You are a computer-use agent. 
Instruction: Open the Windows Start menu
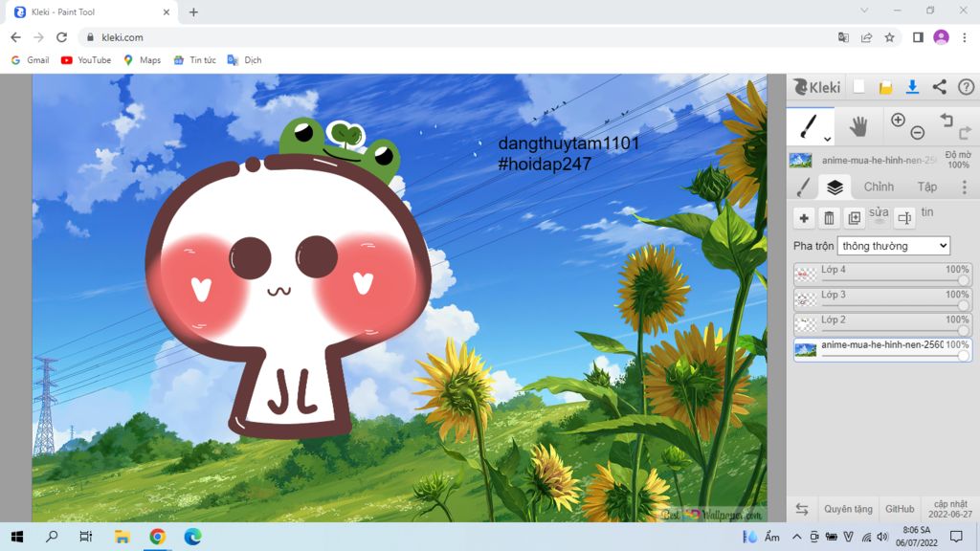tap(17, 537)
